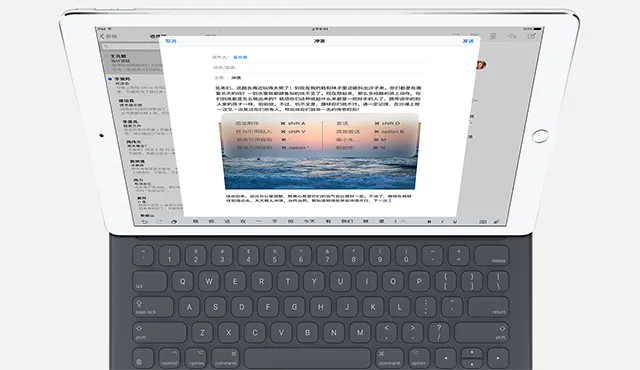Image resolution: width=640 pixels, height=370 pixels.
Task: Tap the redo arrow in shortcut bar
Action: click(159, 222)
